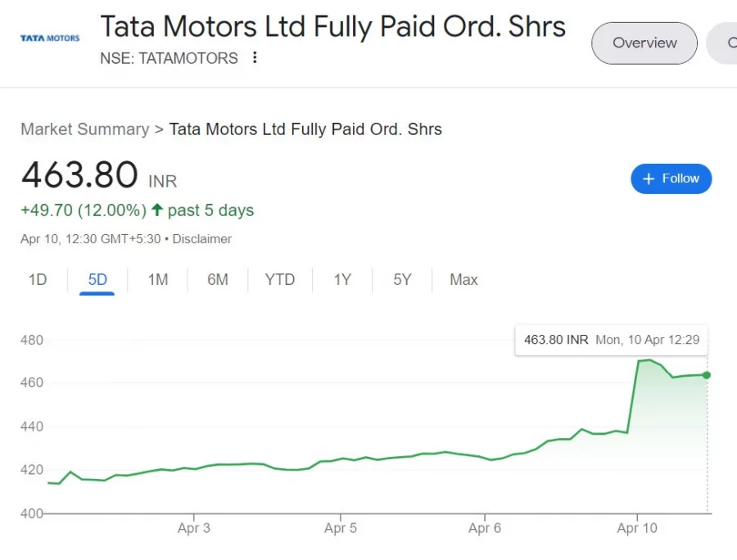737x560 pixels.
Task: Switch to the 1D chart view
Action: pyautogui.click(x=37, y=279)
